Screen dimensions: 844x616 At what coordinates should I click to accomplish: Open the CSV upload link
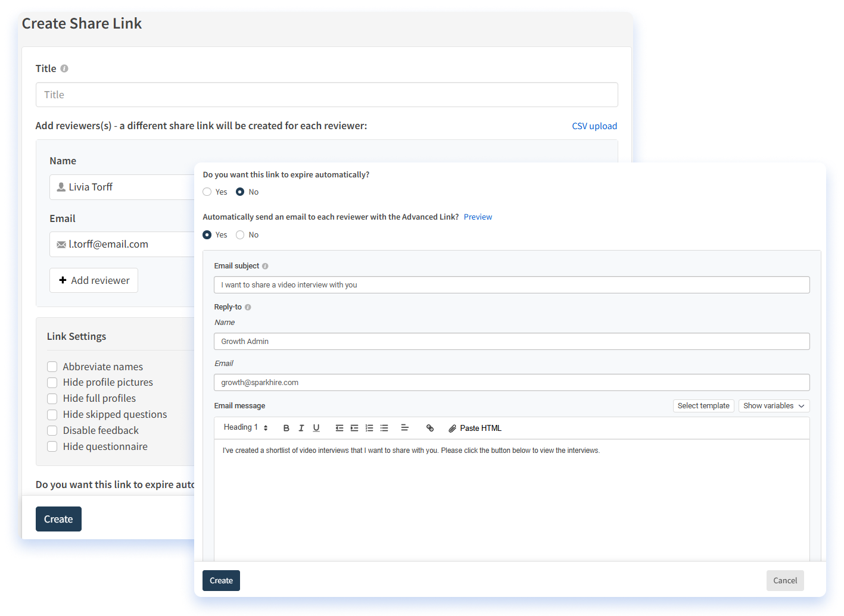pyautogui.click(x=594, y=126)
